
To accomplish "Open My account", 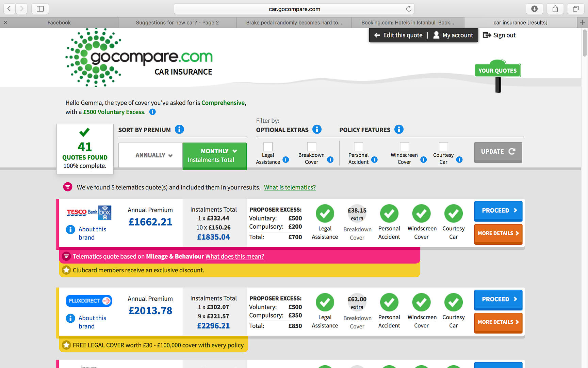I will tap(453, 35).
